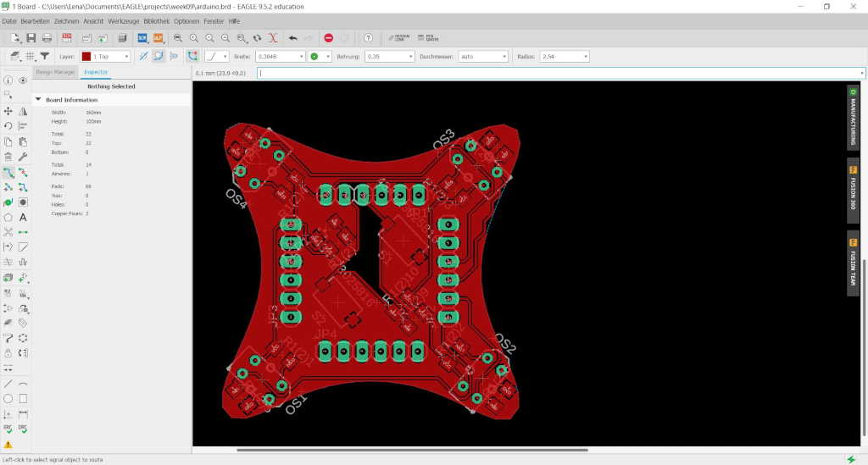
Task: Activate the Route airwire tool
Action: coord(8,173)
